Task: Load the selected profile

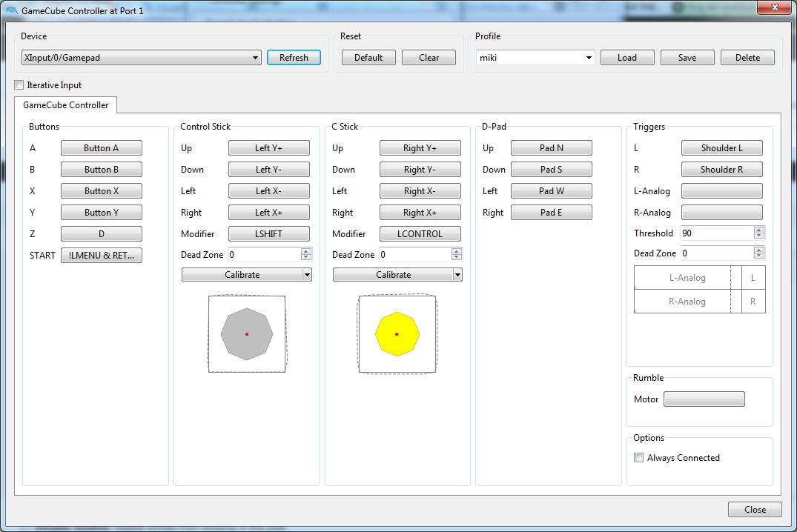Action: point(627,57)
